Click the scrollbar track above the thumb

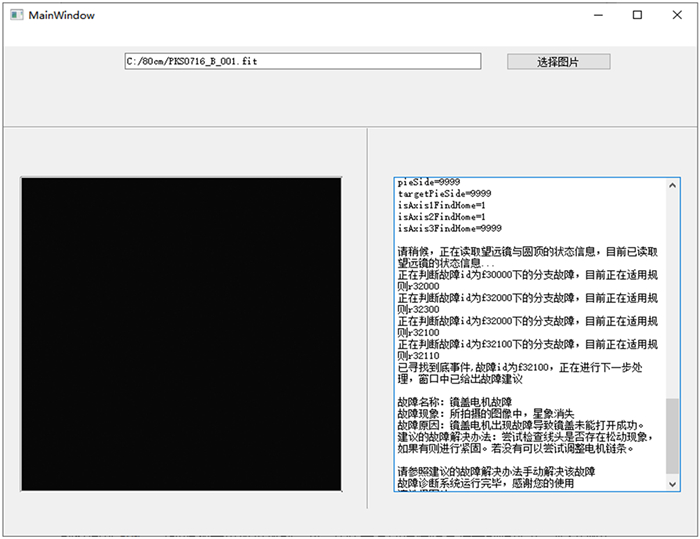[x=672, y=290]
